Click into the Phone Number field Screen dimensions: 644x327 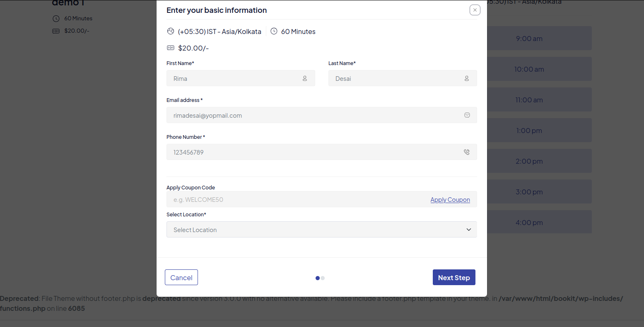(315, 152)
